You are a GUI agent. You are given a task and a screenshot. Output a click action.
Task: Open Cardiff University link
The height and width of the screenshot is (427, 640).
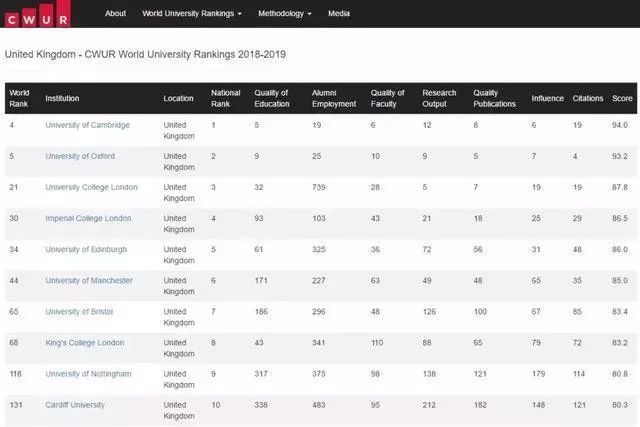pos(75,404)
